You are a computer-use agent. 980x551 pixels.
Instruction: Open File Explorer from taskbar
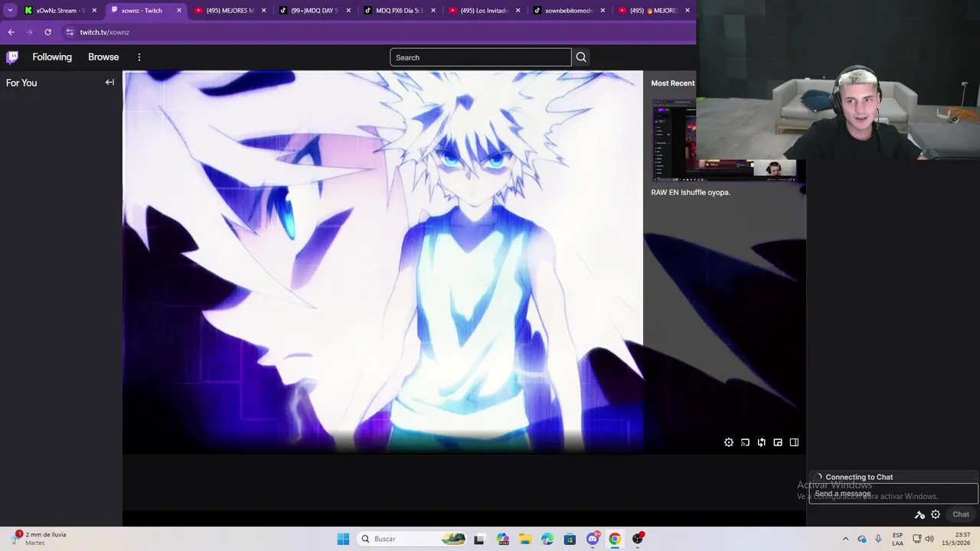pyautogui.click(x=524, y=539)
